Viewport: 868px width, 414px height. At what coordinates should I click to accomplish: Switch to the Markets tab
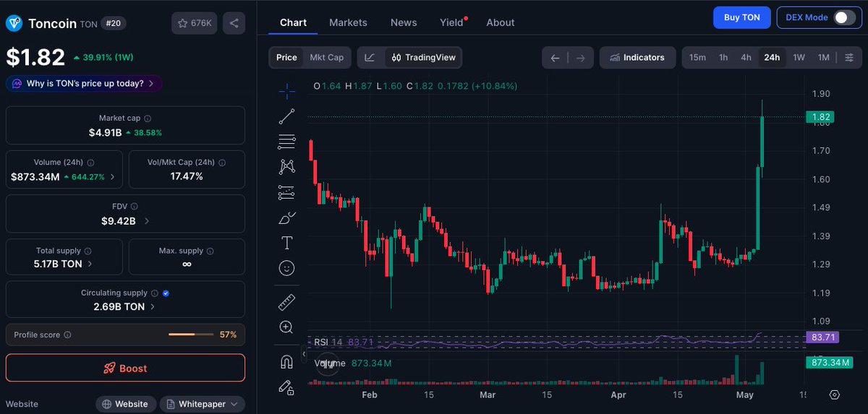click(x=348, y=22)
